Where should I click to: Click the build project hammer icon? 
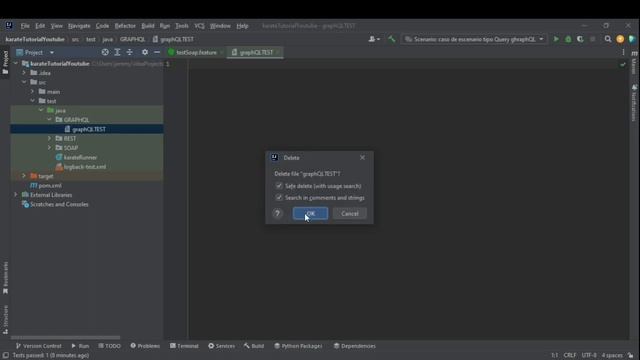391,39
